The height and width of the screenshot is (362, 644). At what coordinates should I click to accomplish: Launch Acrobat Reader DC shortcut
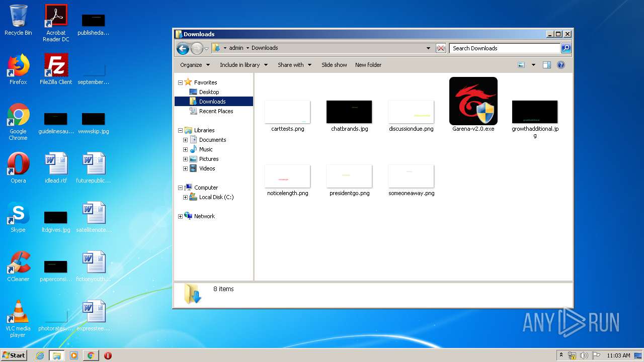click(56, 23)
